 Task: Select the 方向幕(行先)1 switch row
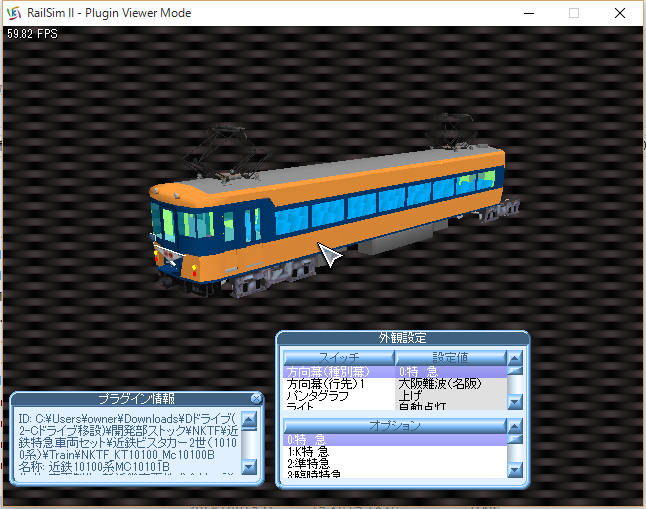click(339, 384)
